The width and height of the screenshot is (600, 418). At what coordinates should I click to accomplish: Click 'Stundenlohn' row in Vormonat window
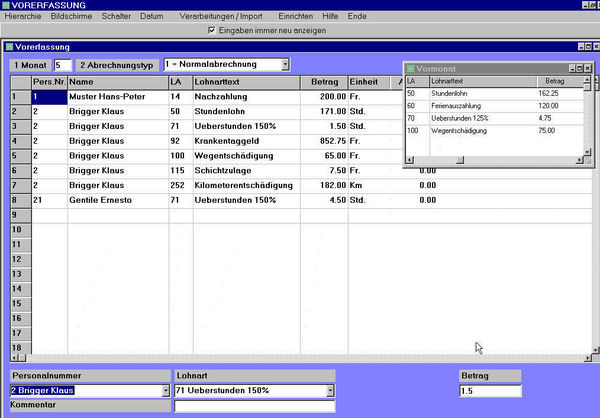point(494,93)
